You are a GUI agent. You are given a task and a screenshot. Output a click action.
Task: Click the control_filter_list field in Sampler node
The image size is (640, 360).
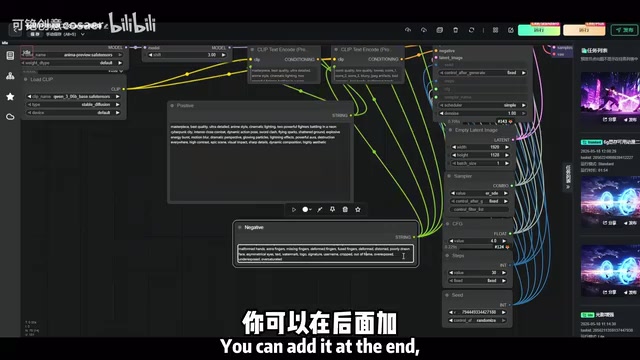click(x=479, y=209)
